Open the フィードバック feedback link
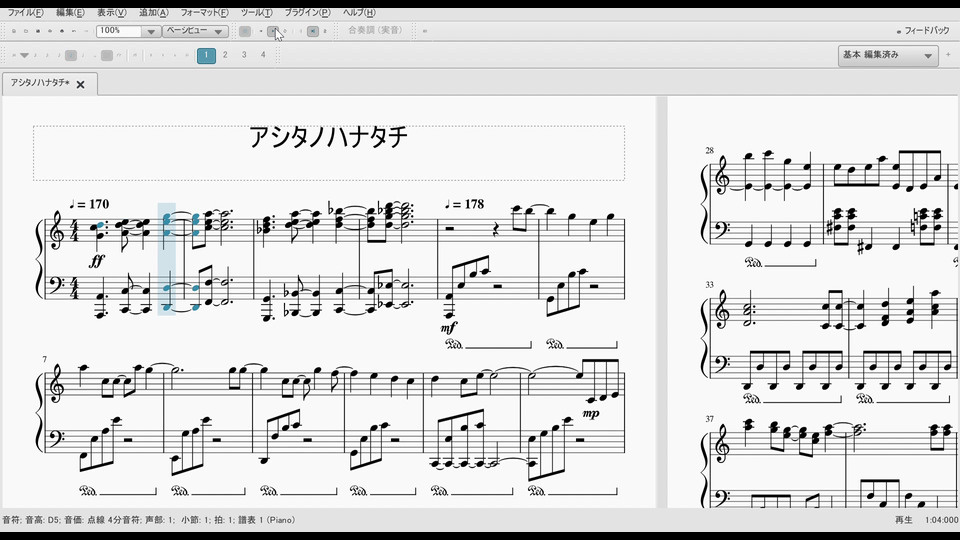 coord(923,31)
